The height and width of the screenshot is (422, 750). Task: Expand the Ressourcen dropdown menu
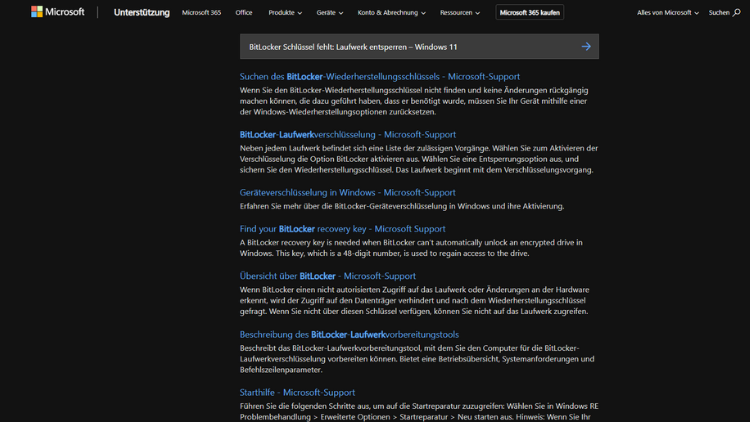[461, 13]
